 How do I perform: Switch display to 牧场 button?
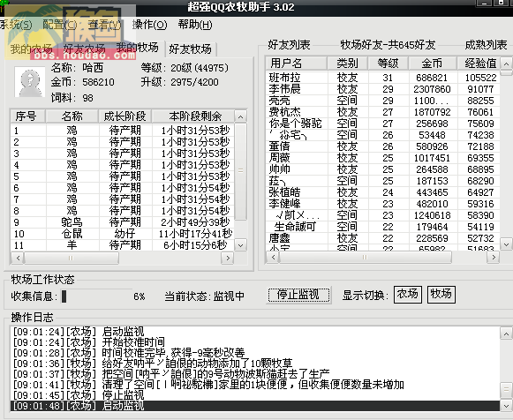(441, 294)
